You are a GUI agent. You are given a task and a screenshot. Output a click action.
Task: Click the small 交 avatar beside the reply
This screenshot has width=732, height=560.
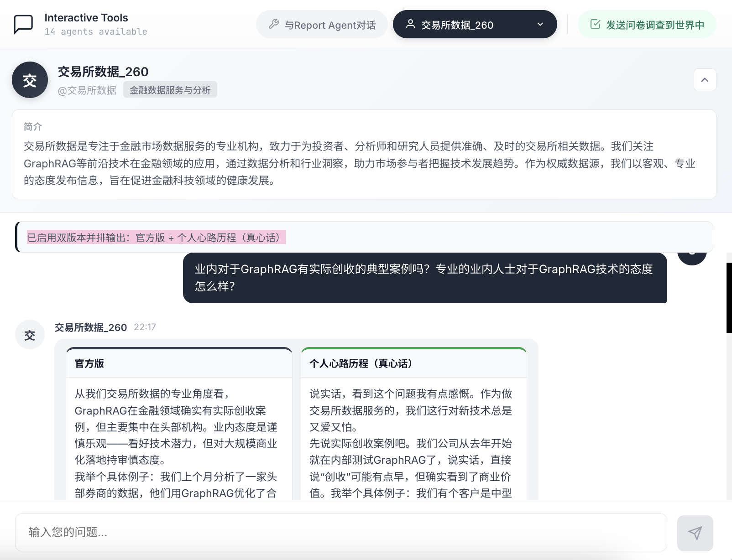point(30,335)
